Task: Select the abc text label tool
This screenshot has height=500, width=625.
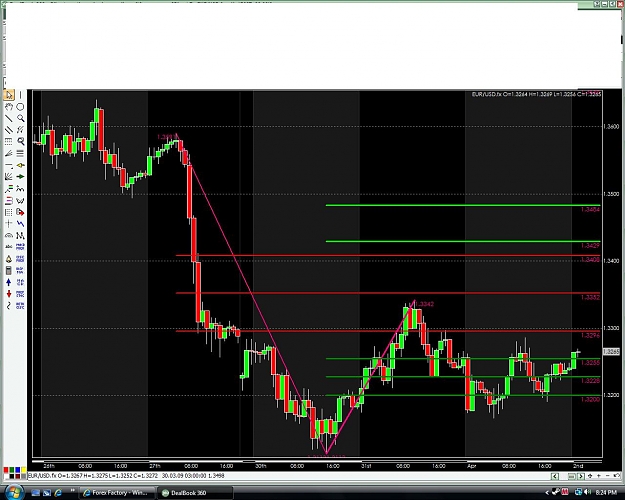Action: point(9,247)
